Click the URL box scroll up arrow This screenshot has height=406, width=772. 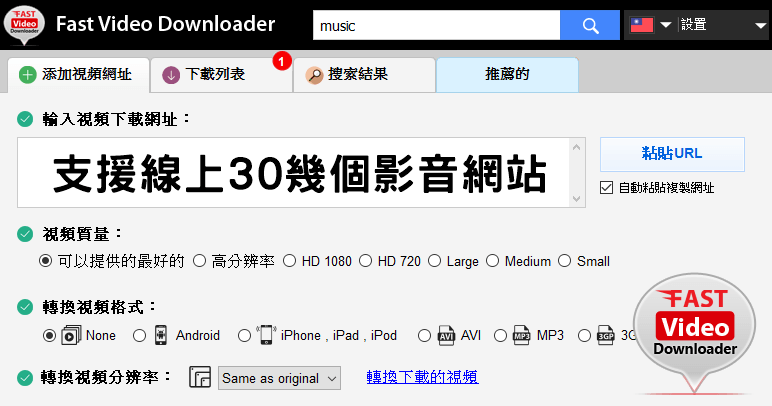(x=577, y=147)
